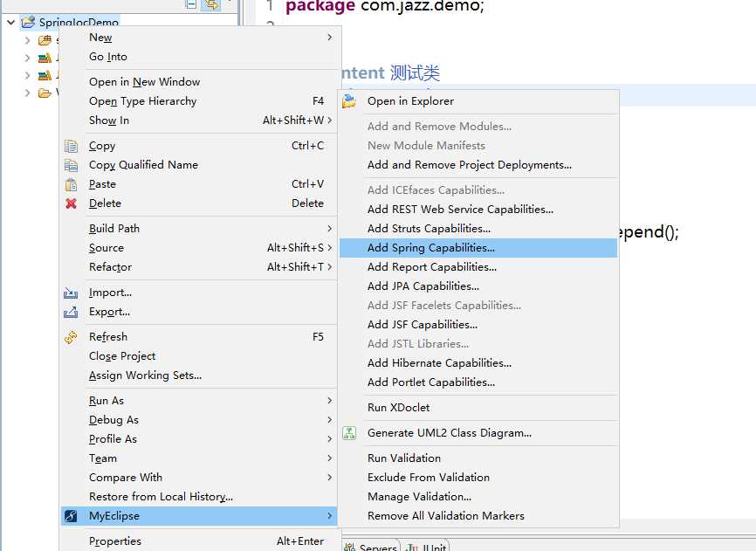Expand the New submenu arrow
This screenshot has height=551, width=756.
coord(329,38)
